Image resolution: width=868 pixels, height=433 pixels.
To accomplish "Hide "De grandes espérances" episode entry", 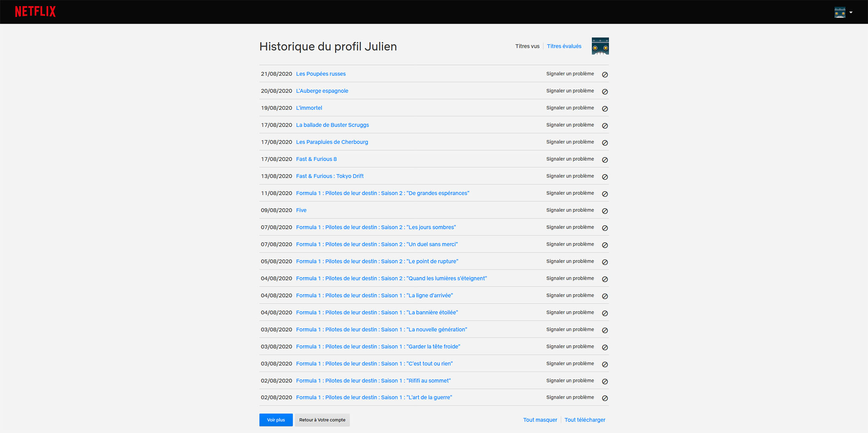I will point(605,194).
